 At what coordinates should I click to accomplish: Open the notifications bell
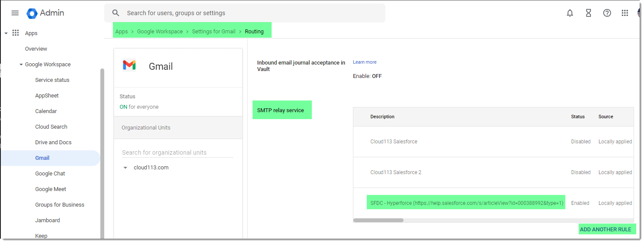point(570,13)
